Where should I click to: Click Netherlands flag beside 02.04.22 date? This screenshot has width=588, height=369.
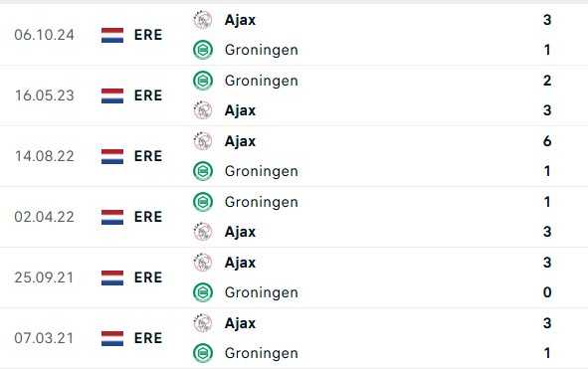112,217
